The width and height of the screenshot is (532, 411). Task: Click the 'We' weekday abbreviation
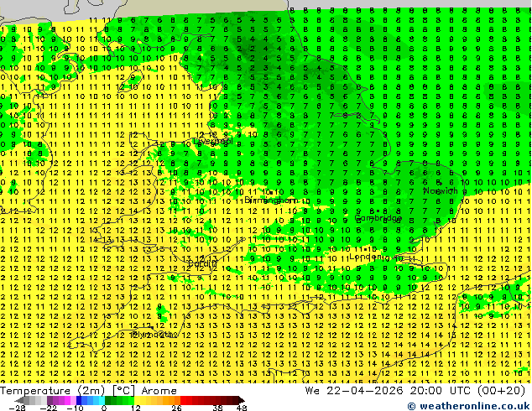(x=312, y=391)
